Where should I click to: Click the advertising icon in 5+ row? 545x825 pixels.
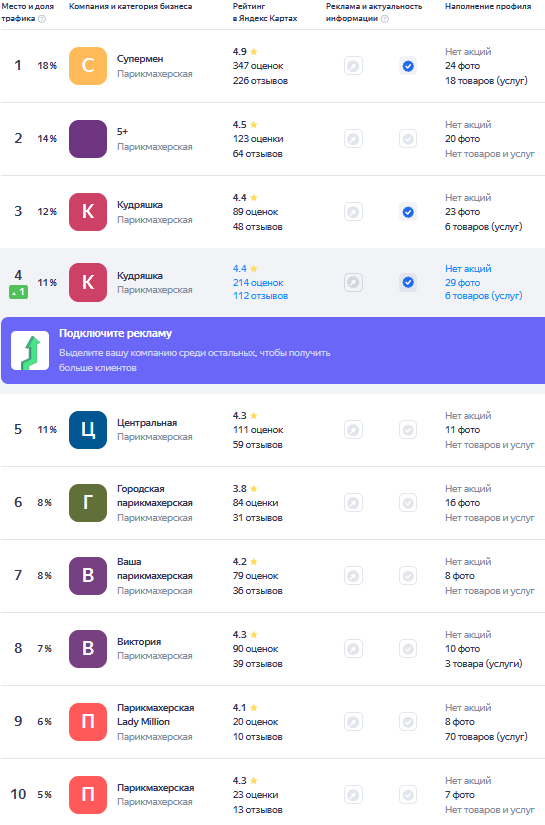[x=354, y=139]
